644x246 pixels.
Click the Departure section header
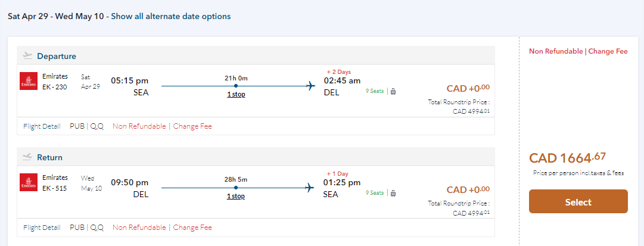pyautogui.click(x=57, y=56)
